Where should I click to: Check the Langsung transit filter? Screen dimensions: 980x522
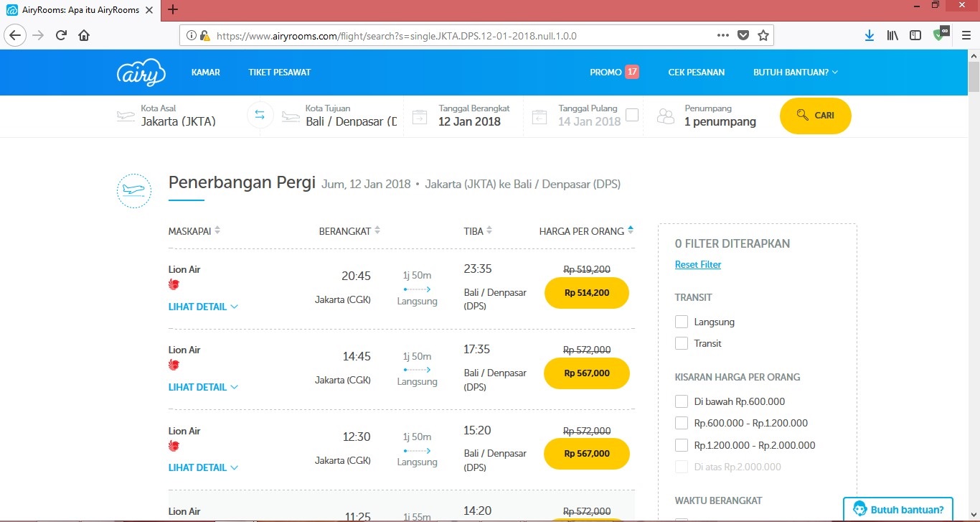coord(682,322)
